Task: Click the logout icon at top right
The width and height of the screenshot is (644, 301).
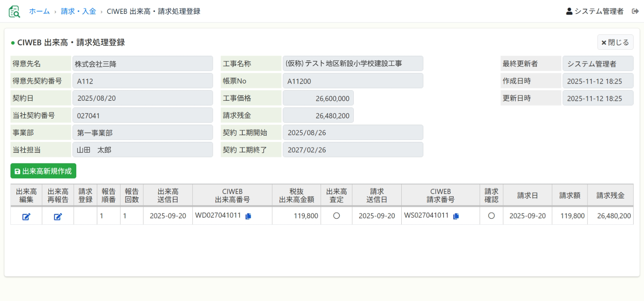Action: tap(635, 11)
